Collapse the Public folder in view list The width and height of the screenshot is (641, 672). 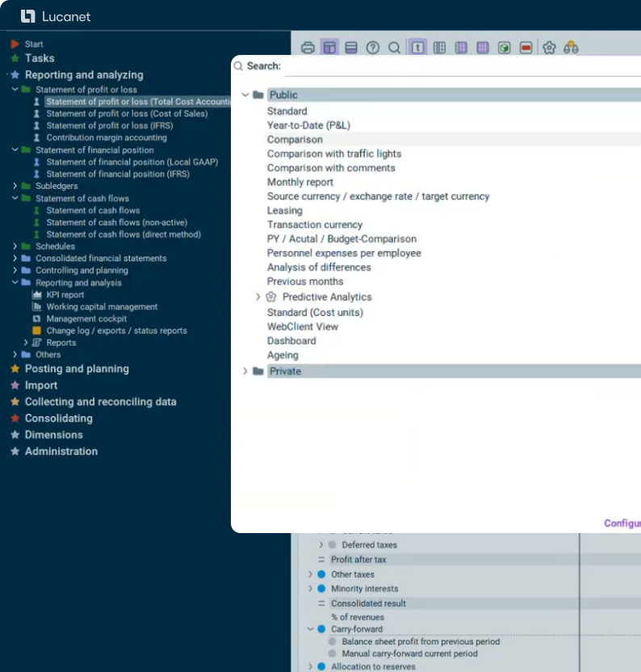click(x=245, y=95)
